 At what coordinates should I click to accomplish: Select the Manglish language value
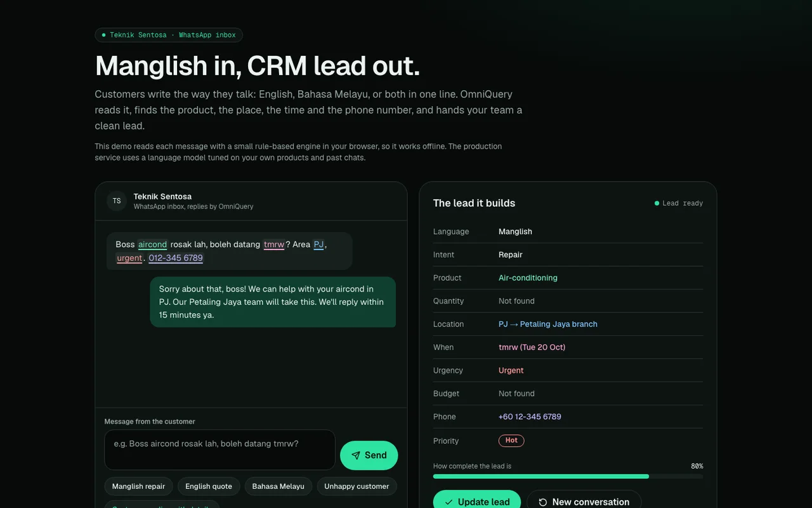[x=515, y=232]
